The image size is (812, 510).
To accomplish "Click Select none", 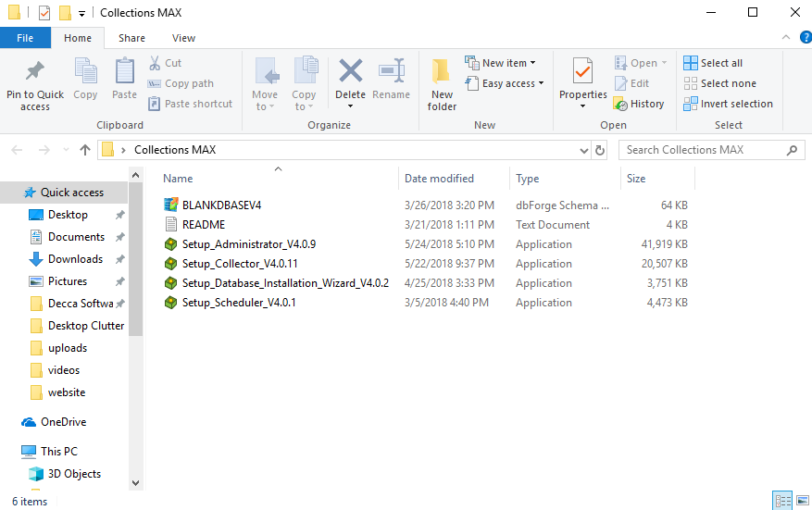I will coord(719,83).
